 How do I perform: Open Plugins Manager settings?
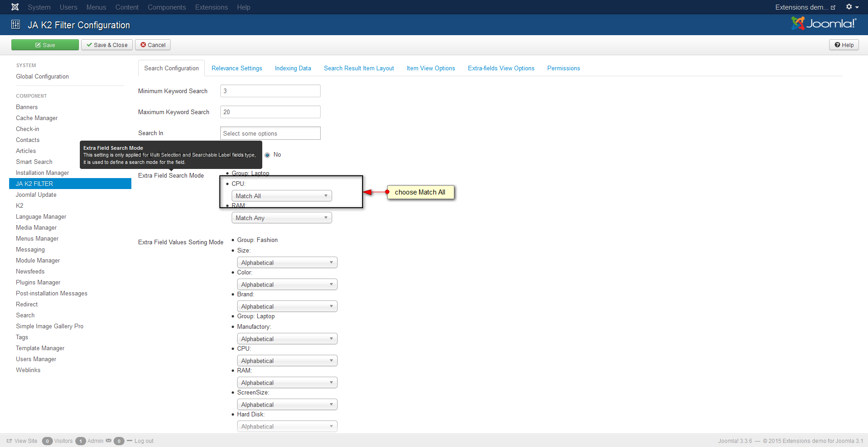click(38, 283)
